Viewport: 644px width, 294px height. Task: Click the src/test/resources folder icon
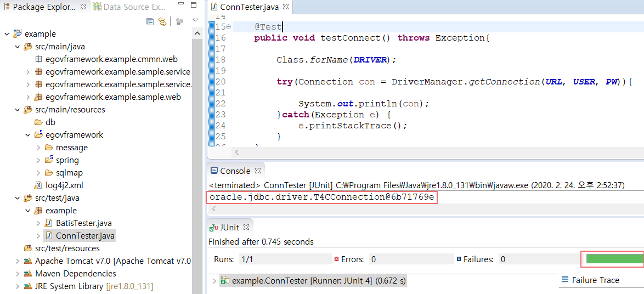coord(28,248)
